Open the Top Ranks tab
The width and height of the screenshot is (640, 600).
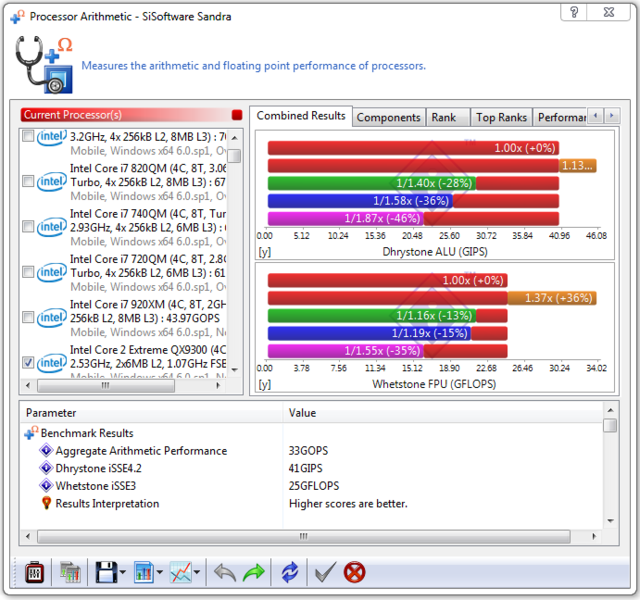coord(501,118)
